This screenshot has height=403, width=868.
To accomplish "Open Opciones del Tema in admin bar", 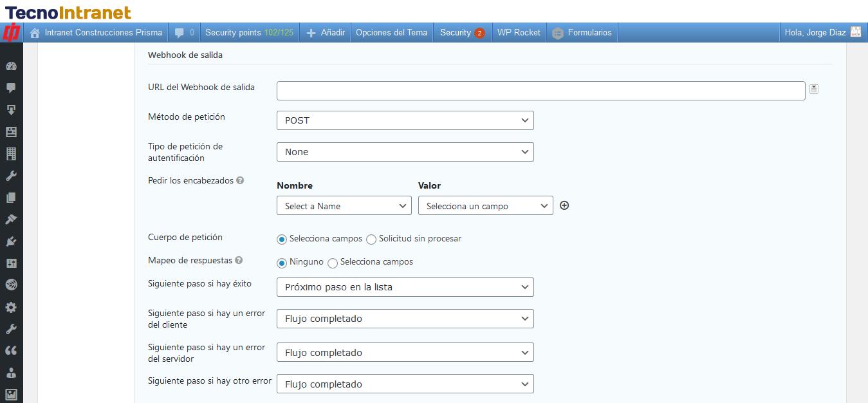I will (x=391, y=32).
